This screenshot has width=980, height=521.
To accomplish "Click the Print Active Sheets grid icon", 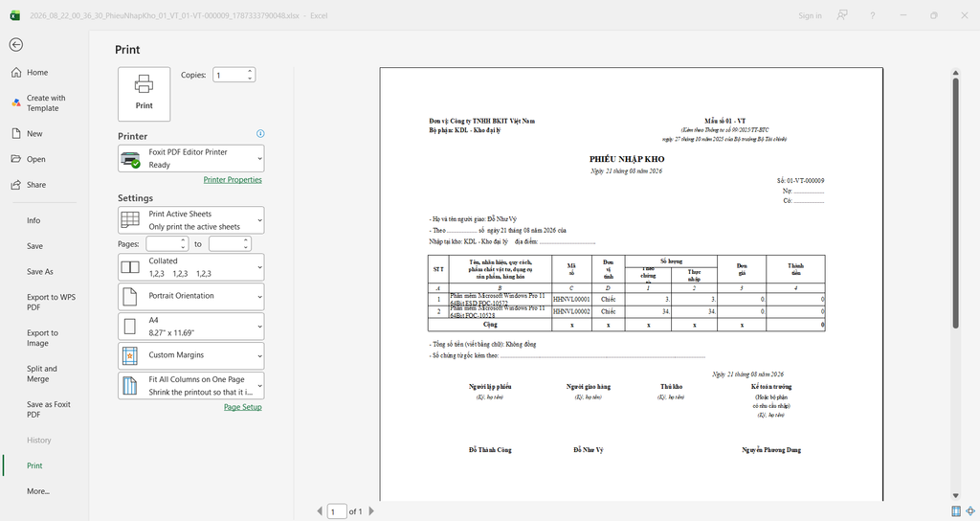I will [x=130, y=220].
